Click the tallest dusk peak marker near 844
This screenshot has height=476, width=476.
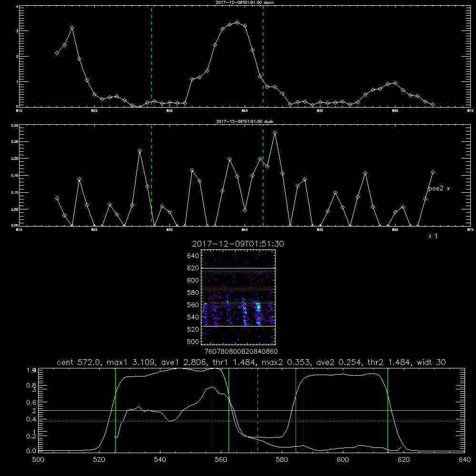[x=275, y=133]
